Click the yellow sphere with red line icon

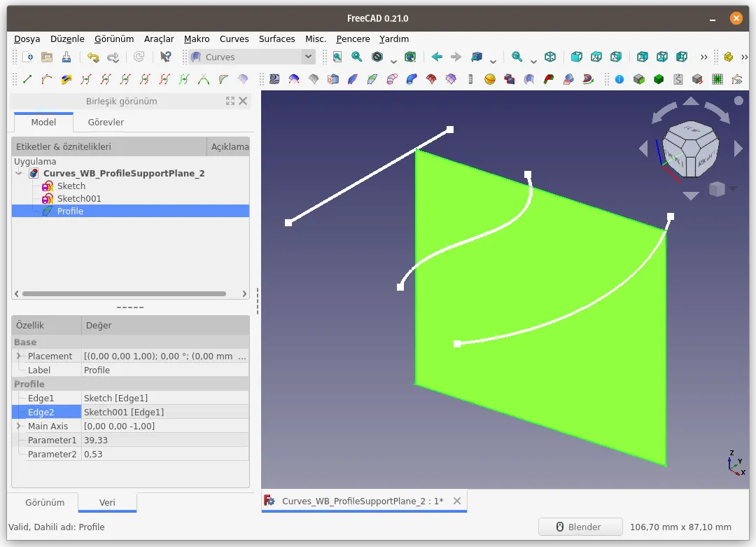490,79
